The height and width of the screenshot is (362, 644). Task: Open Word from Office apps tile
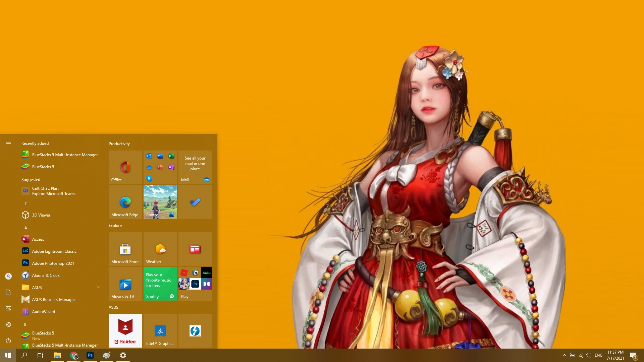160,156
